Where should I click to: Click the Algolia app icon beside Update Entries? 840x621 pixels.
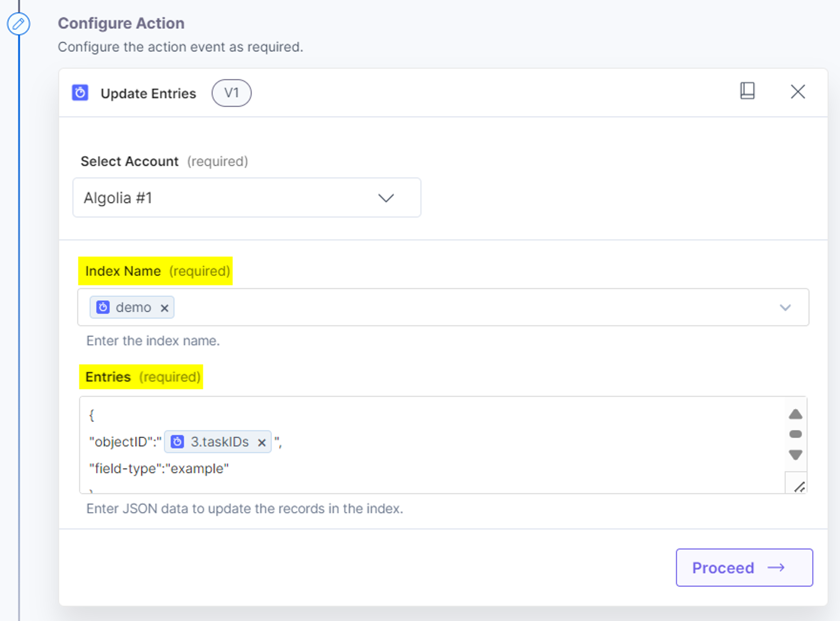tap(80, 93)
